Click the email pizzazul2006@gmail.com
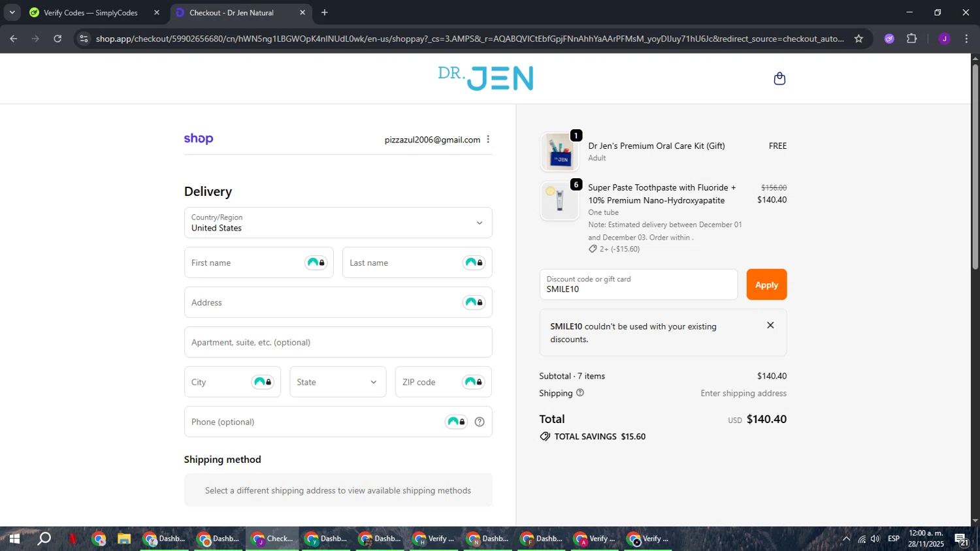 pyautogui.click(x=432, y=140)
